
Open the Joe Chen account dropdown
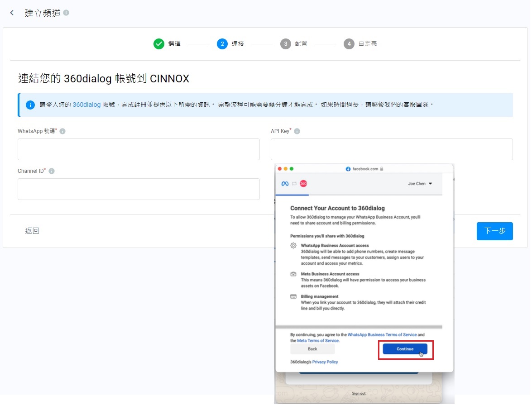pyautogui.click(x=420, y=184)
